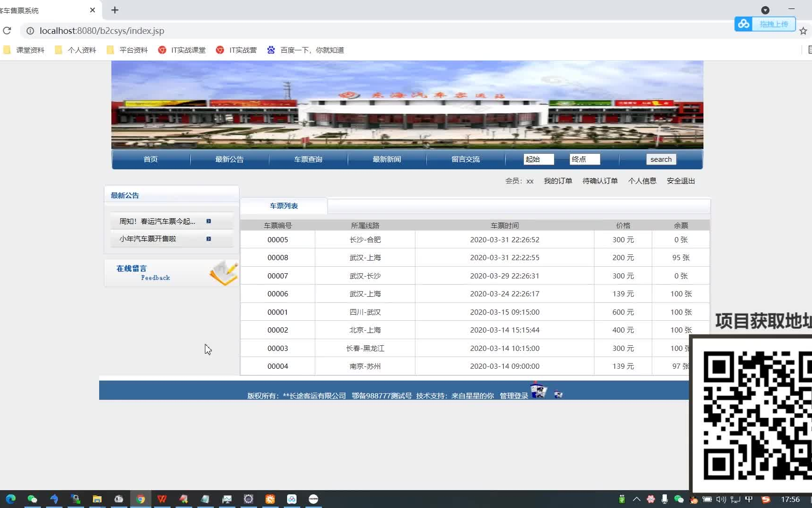This screenshot has height=508, width=812.
Task: Open the IT实战课堂 bookmark
Action: pos(182,50)
